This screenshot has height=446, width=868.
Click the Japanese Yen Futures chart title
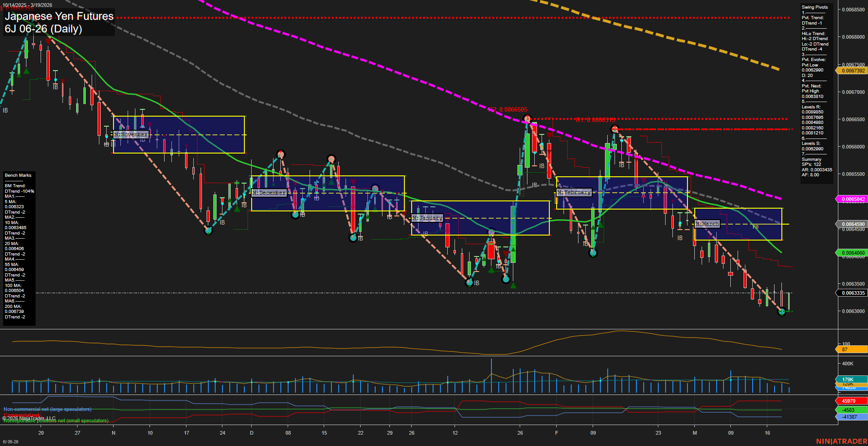58,16
